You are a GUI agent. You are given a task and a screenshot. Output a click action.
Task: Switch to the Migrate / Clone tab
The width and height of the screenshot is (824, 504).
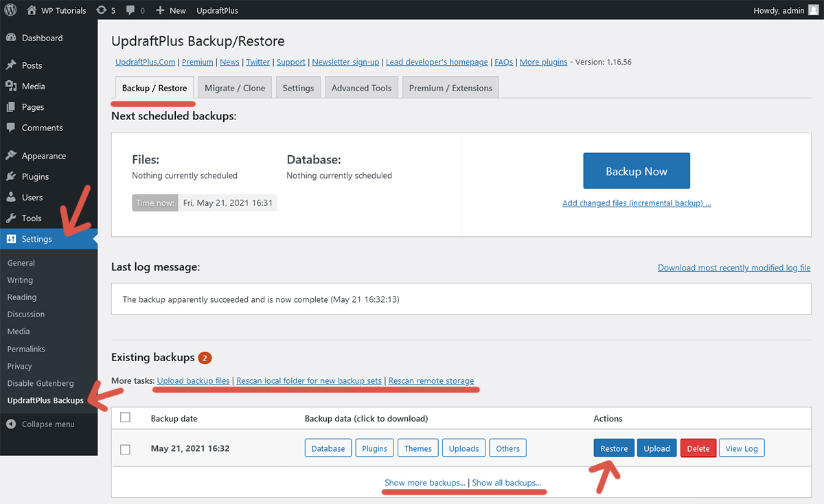pyautogui.click(x=235, y=88)
